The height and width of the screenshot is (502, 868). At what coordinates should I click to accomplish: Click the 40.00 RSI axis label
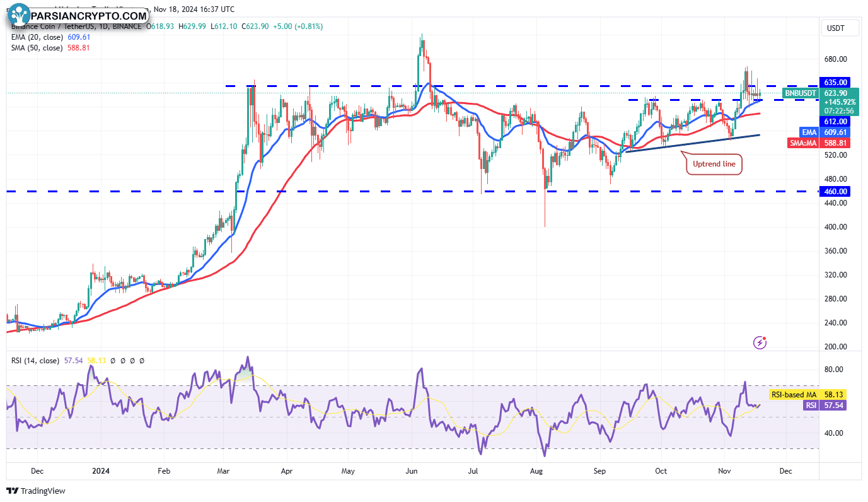833,433
